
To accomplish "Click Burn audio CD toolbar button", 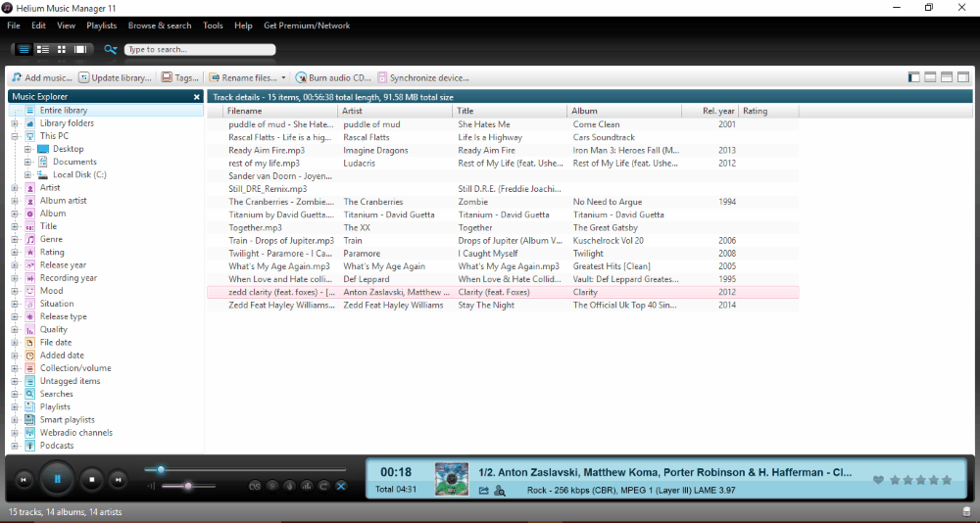I will click(333, 78).
